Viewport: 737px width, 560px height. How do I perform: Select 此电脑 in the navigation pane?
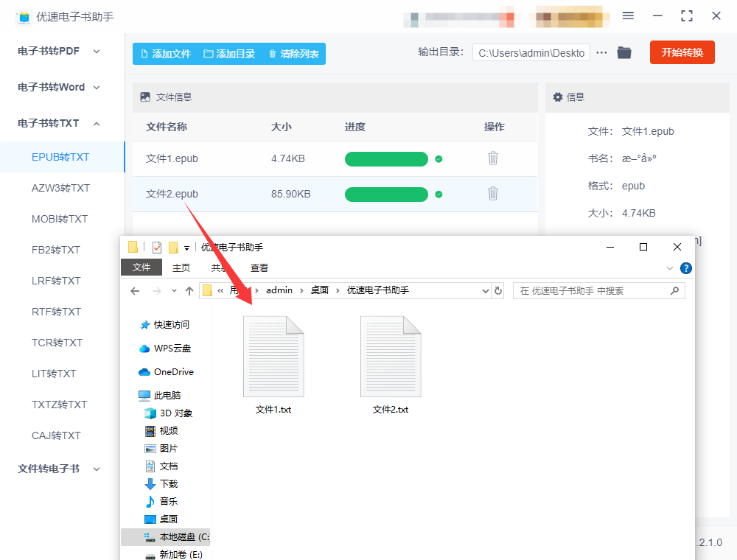[x=160, y=395]
